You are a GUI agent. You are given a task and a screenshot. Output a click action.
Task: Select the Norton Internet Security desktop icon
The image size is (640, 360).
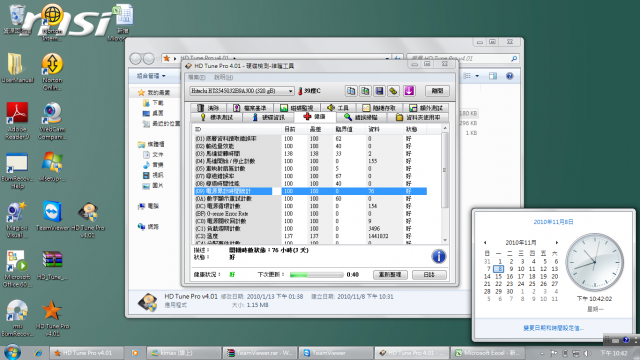point(52,22)
